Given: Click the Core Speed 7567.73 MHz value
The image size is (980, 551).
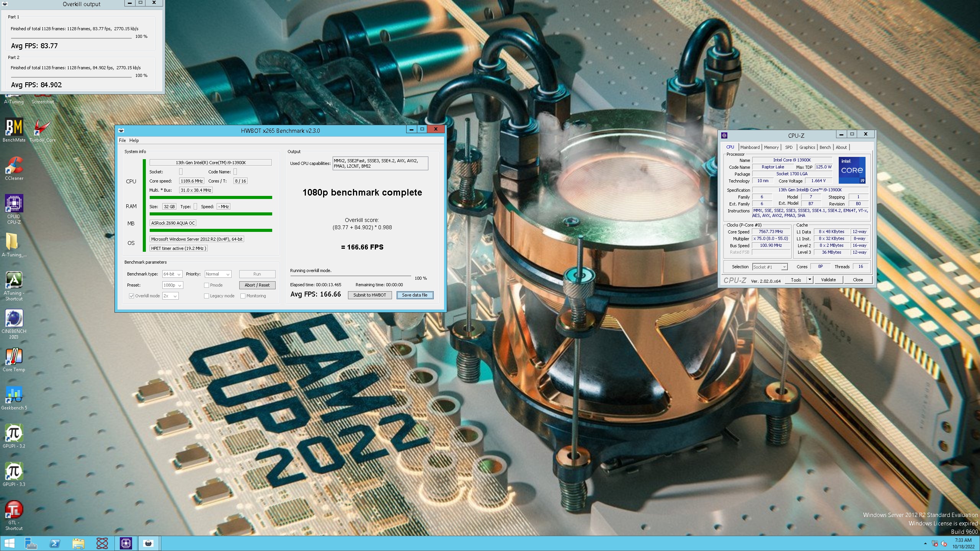Looking at the screenshot, I should tap(771, 231).
